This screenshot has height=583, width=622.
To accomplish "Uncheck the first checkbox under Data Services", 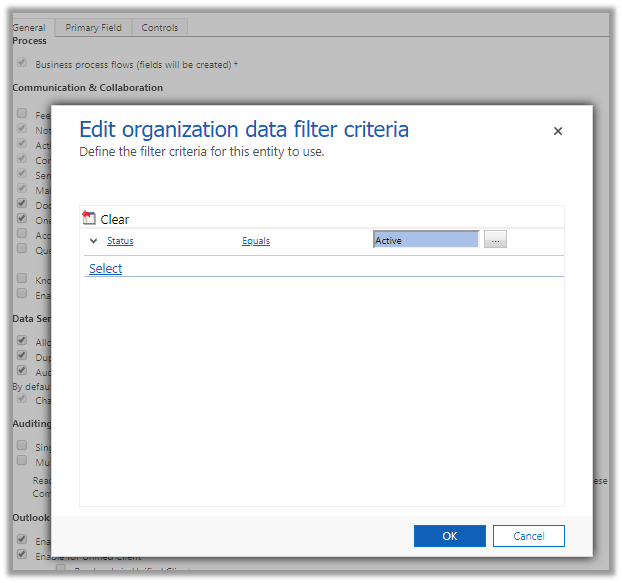I will point(22,340).
